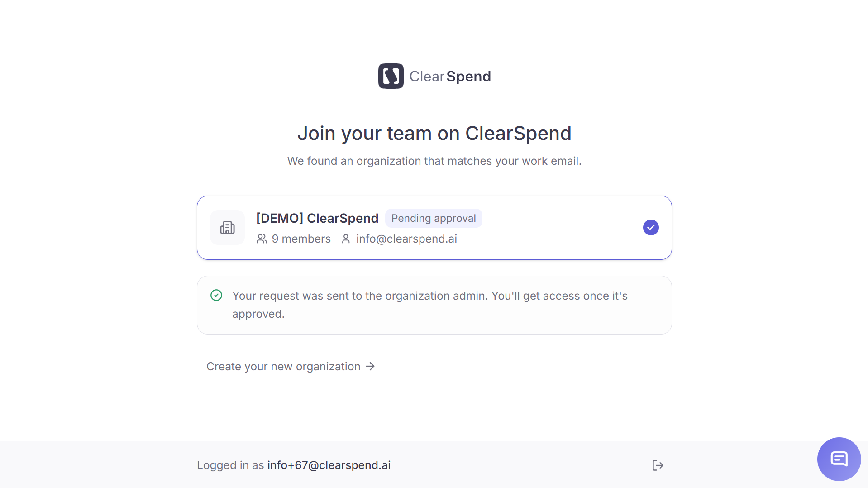The width and height of the screenshot is (868, 488).
Task: Click the logged in email info+67@clearspend.ai
Action: coord(329,465)
